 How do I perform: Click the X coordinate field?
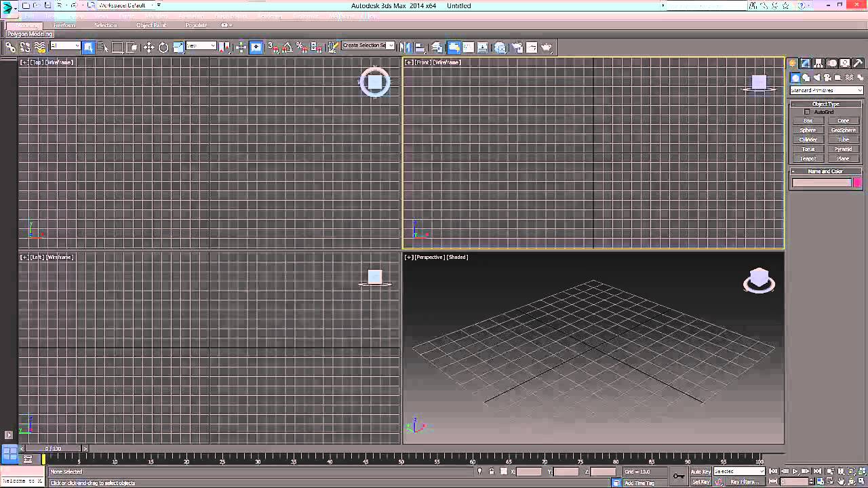(x=529, y=472)
